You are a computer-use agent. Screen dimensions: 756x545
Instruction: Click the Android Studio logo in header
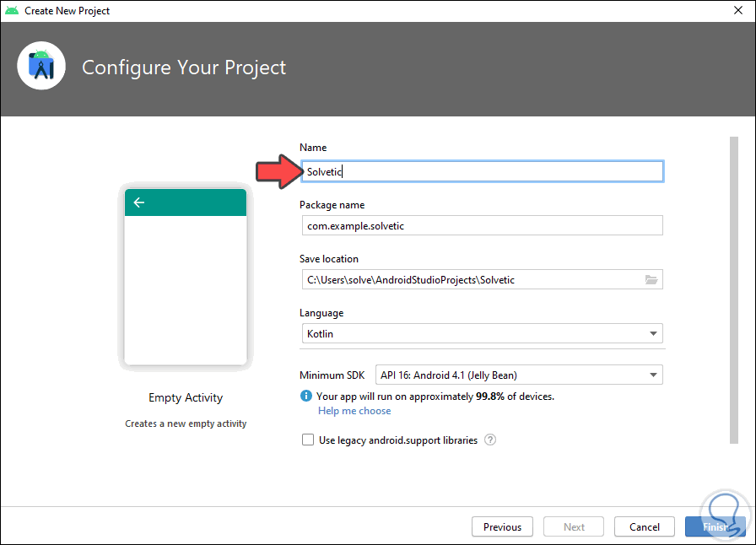click(x=40, y=67)
